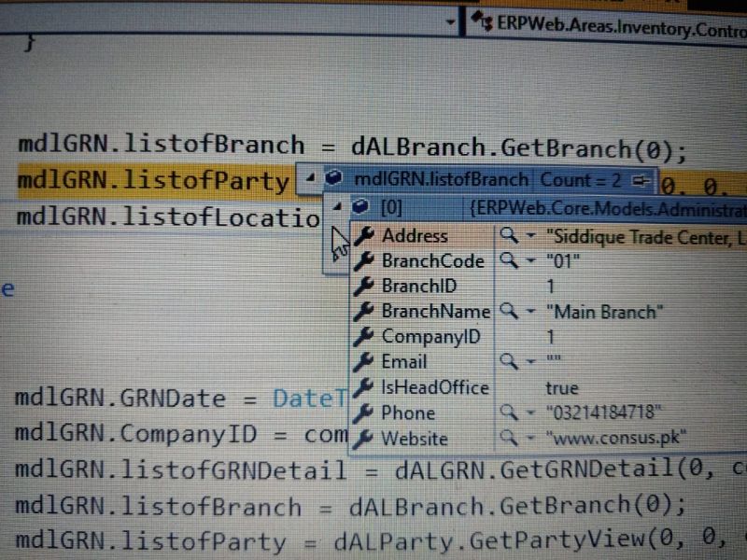Click the wrench icon for Website property
The width and height of the screenshot is (747, 560).
click(x=364, y=438)
